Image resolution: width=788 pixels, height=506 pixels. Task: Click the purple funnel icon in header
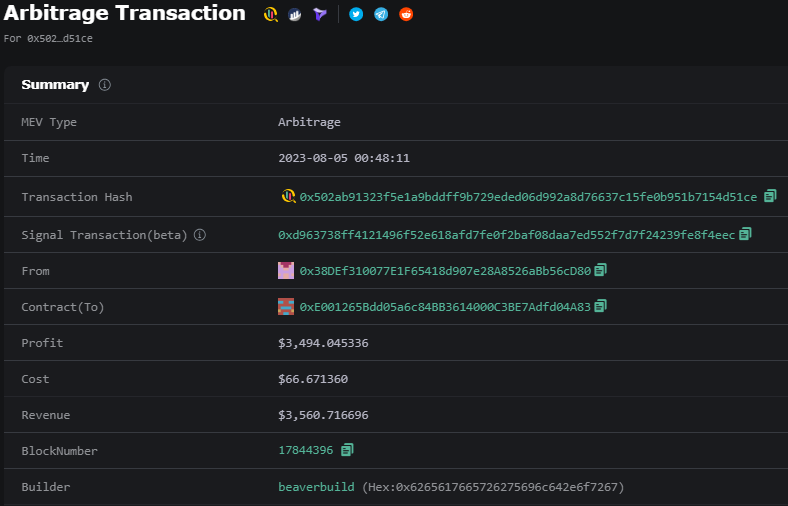tap(320, 15)
